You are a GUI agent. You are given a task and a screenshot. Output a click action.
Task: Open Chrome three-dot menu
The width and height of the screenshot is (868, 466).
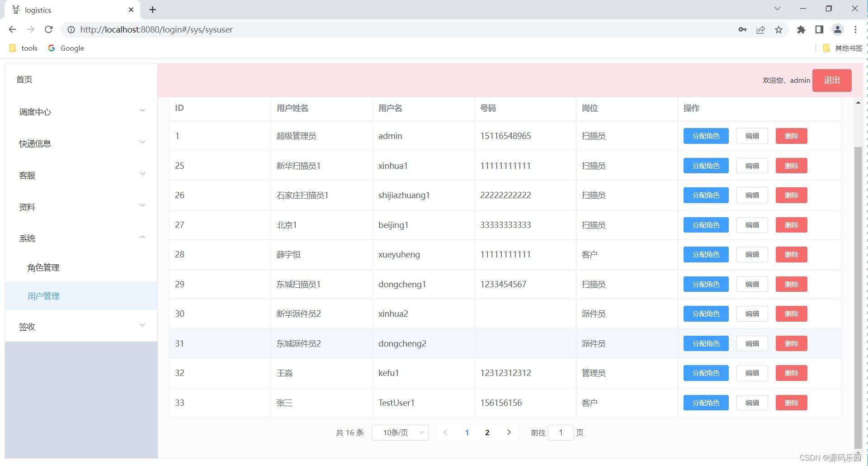click(x=855, y=29)
